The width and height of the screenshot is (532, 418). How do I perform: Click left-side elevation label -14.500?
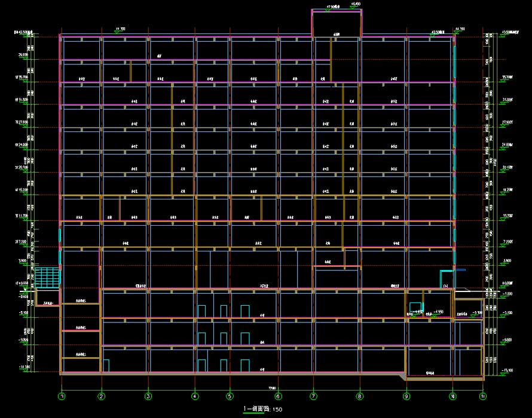tap(25, 367)
